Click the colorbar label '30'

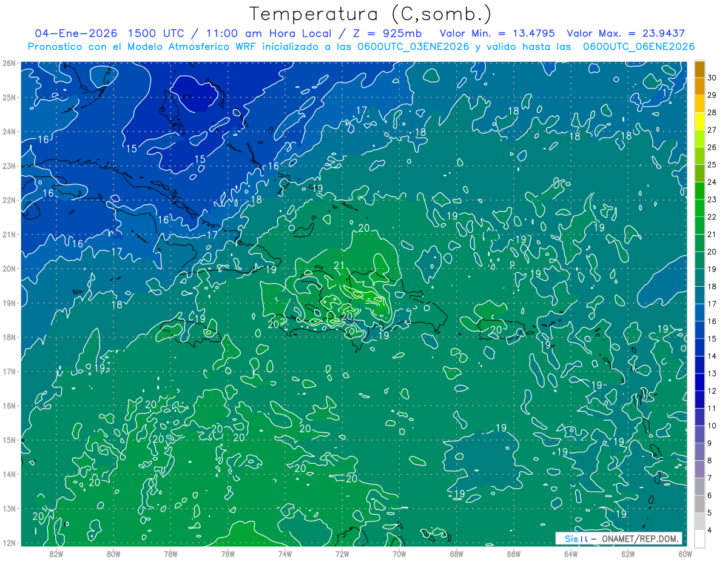tap(712, 78)
